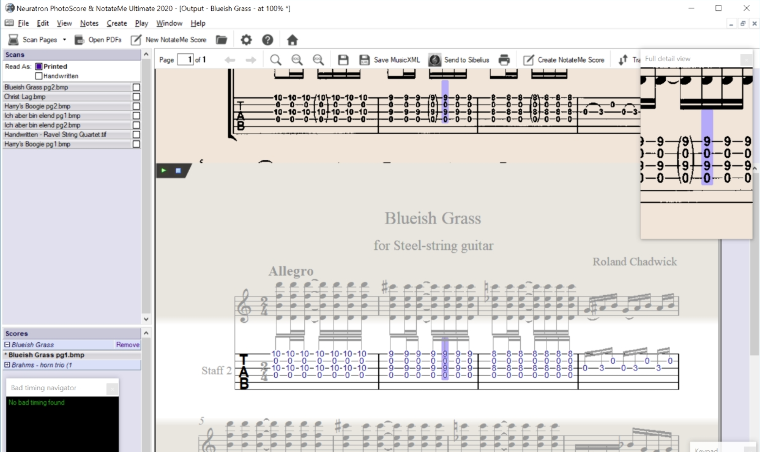Image resolution: width=760 pixels, height=452 pixels.
Task: Click the Send to Sibelius icon
Action: 435,60
